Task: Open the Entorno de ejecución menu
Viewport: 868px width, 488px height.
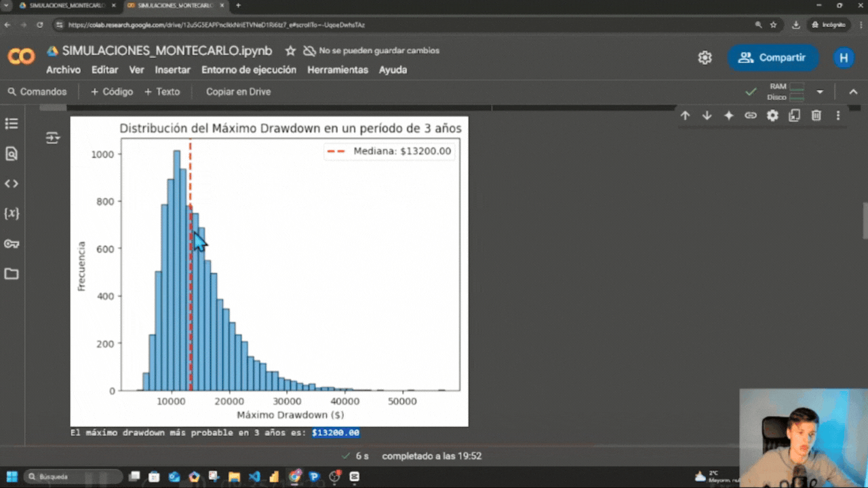Action: 248,70
